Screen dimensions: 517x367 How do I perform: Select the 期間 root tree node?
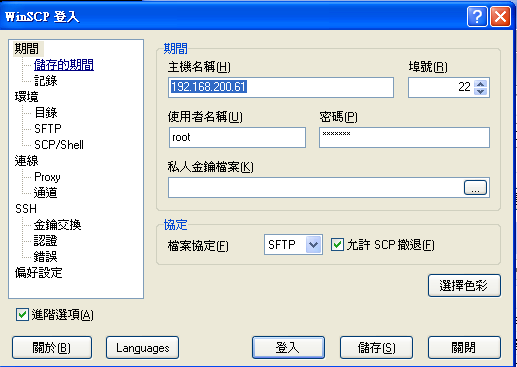27,49
